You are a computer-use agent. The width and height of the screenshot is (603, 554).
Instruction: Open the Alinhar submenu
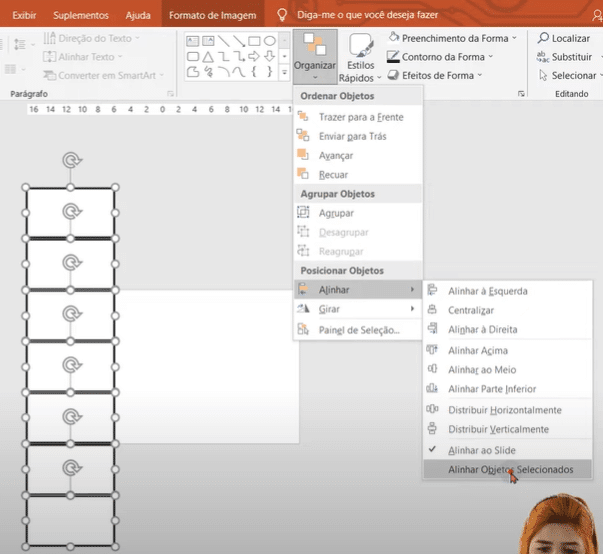click(x=358, y=289)
